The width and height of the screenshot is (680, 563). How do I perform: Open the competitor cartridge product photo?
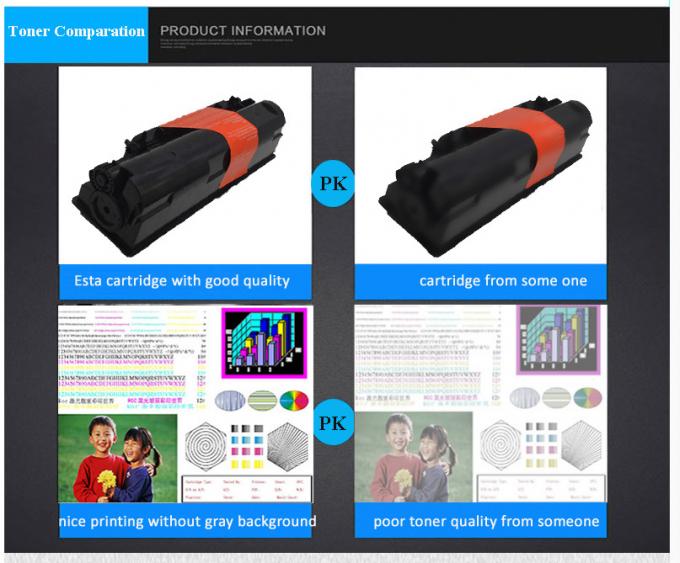481,165
